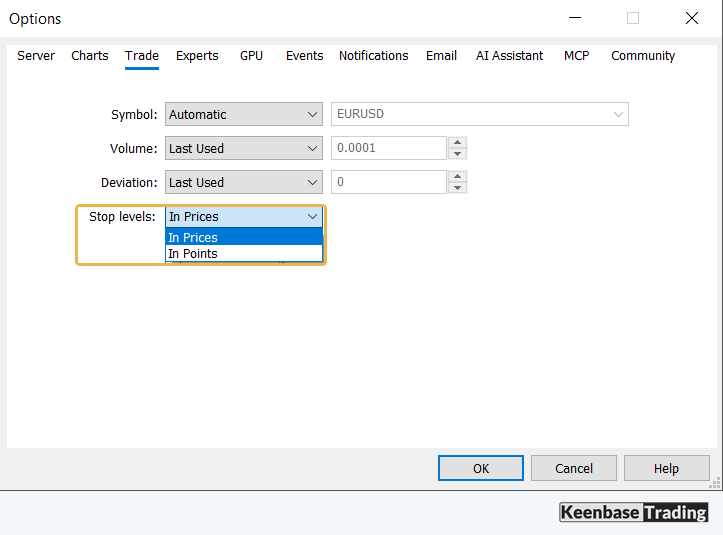Open the Community tab

pyautogui.click(x=643, y=56)
